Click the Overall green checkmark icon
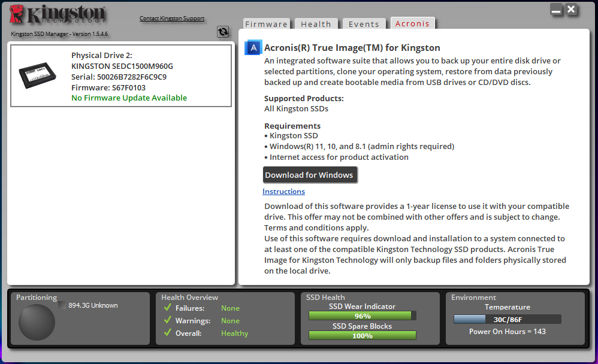Viewport: 598px width, 364px height. point(167,333)
